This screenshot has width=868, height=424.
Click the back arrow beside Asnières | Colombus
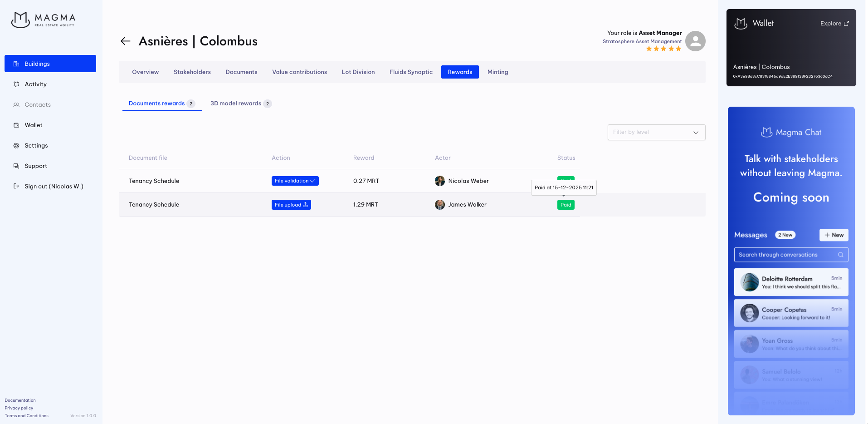(x=125, y=41)
